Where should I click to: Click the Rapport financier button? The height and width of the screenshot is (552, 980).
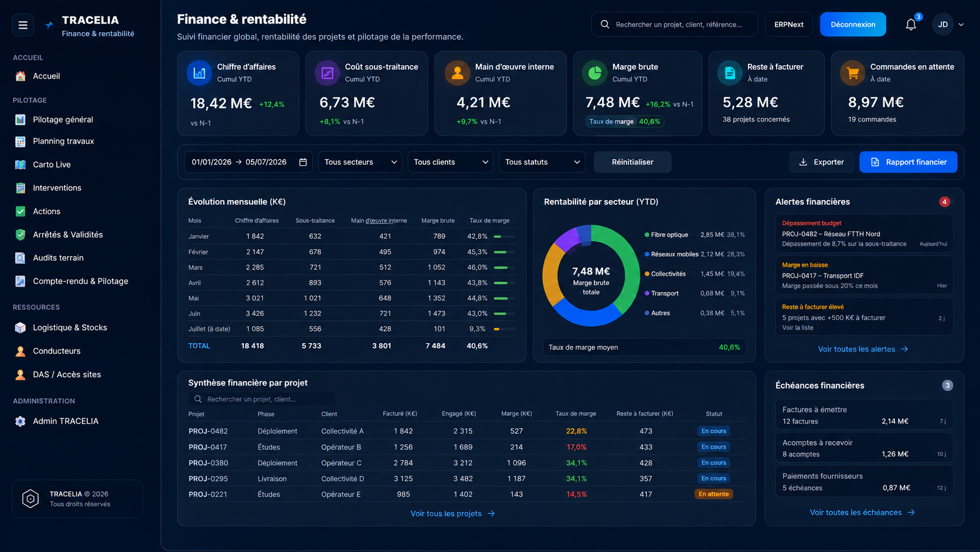tap(908, 162)
